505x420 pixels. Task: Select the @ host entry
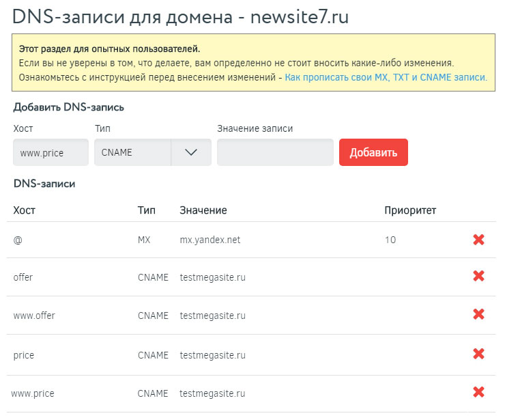pos(17,240)
